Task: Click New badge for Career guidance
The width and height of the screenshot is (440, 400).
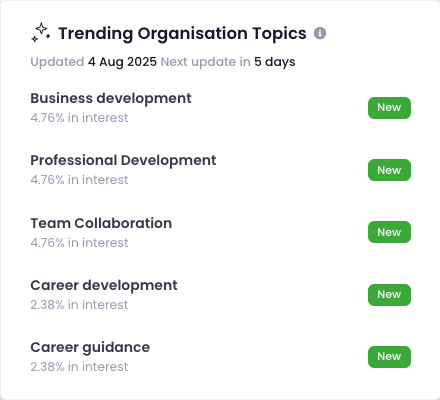Action: pyautogui.click(x=389, y=357)
